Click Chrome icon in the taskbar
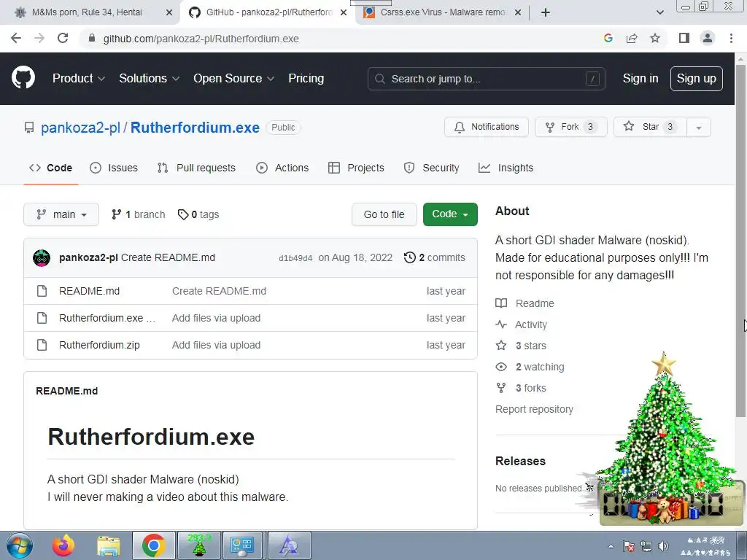Image resolution: width=747 pixels, height=560 pixels. [x=153, y=545]
